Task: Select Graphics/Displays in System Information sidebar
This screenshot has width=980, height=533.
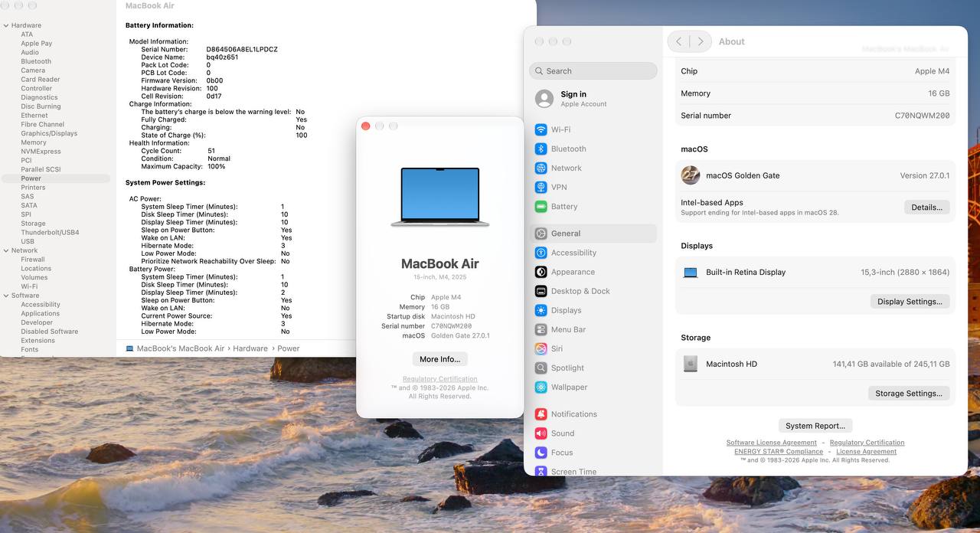Action: (49, 133)
